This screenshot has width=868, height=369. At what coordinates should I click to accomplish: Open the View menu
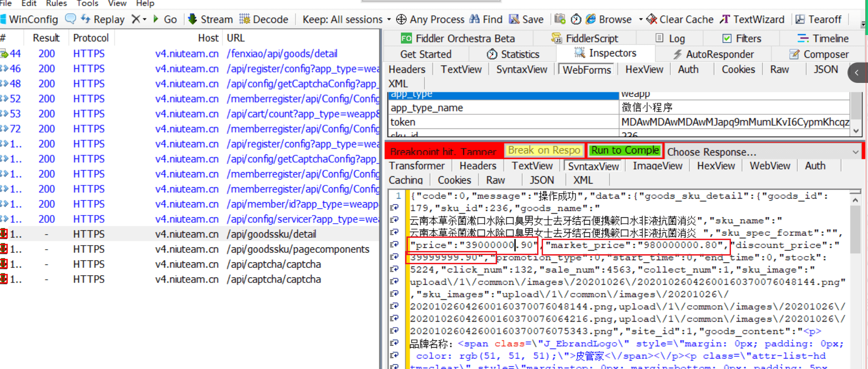[x=117, y=4]
